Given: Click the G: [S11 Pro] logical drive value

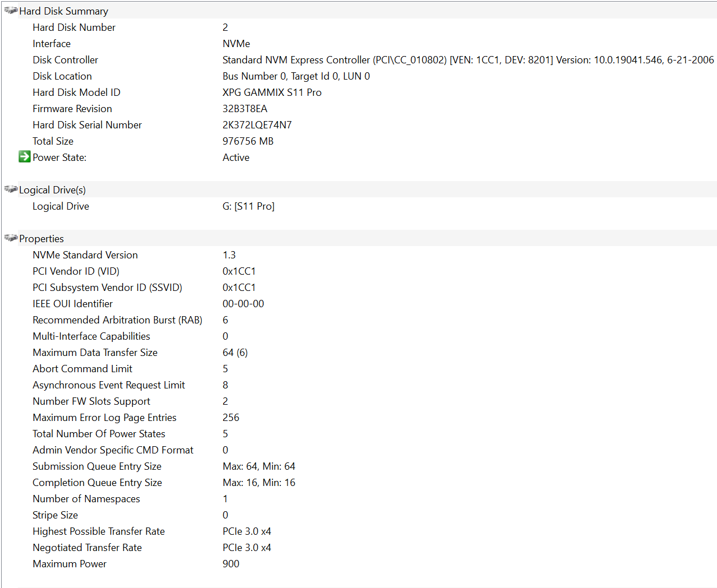Looking at the screenshot, I should coord(248,206).
